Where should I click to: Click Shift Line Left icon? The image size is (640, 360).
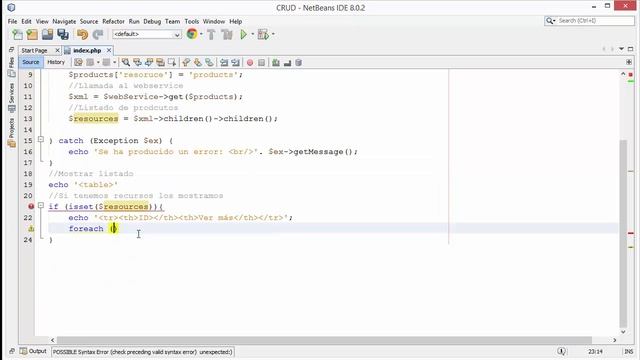click(224, 62)
